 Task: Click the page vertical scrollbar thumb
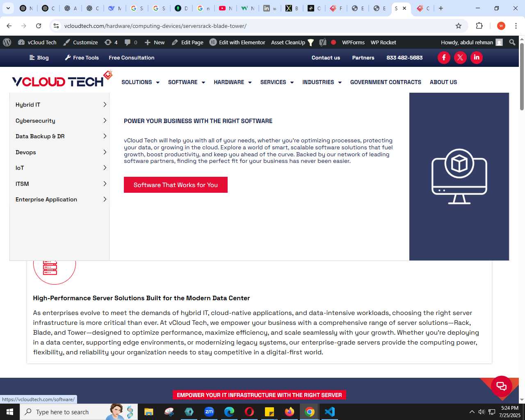tap(522, 76)
